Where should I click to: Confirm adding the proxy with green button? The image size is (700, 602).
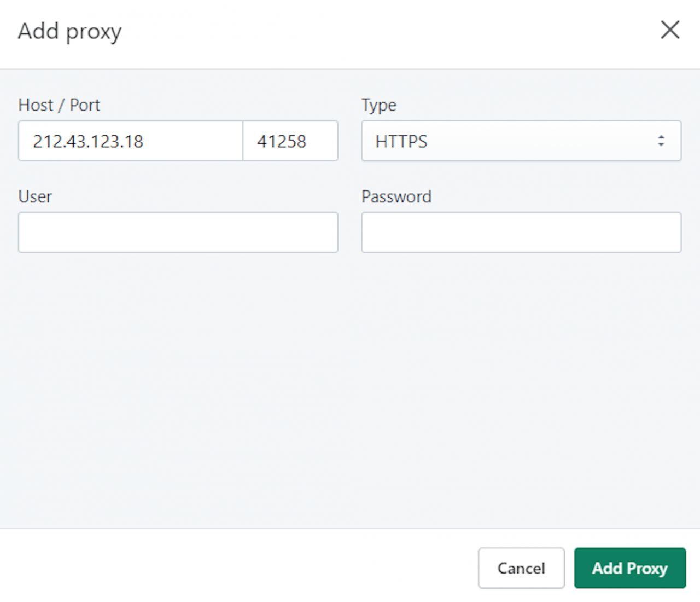click(x=629, y=568)
